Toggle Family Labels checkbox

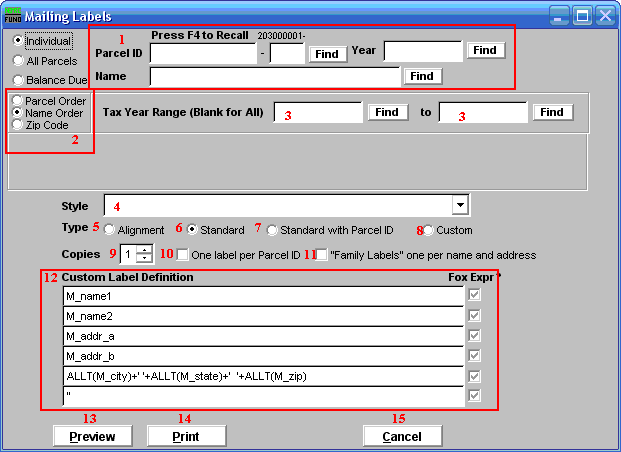(x=320, y=255)
